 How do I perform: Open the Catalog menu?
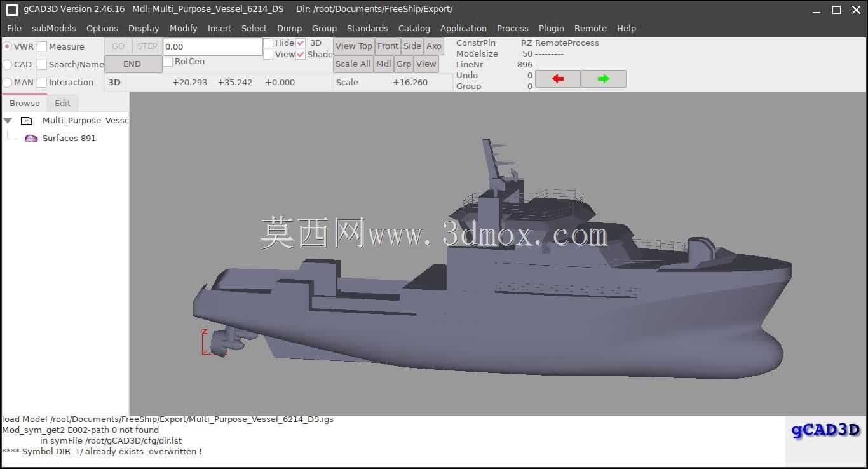tap(414, 28)
